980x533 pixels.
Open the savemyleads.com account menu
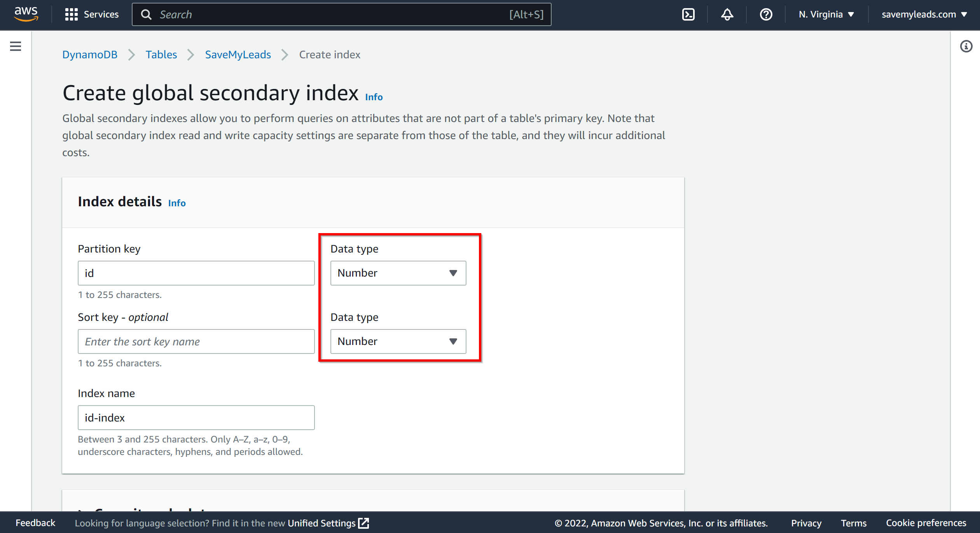924,14
